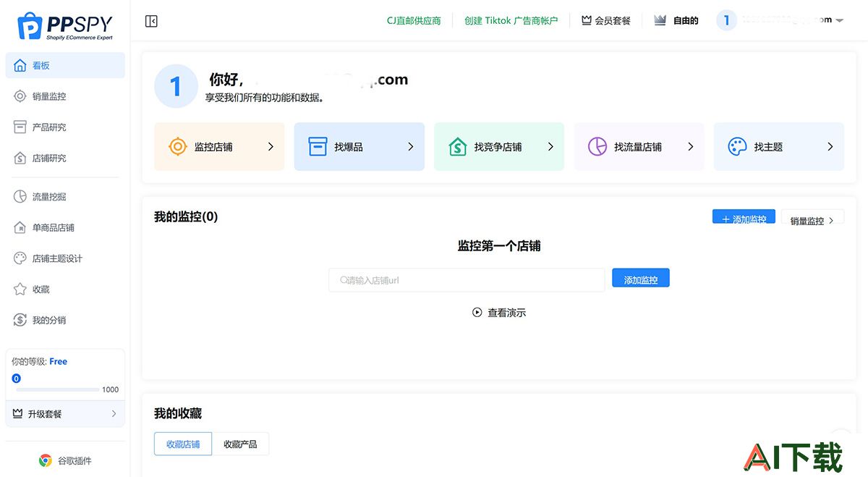Viewport: 868px width, 477px height.
Task: Select the 流量挖掘 pie chart icon
Action: tap(20, 196)
